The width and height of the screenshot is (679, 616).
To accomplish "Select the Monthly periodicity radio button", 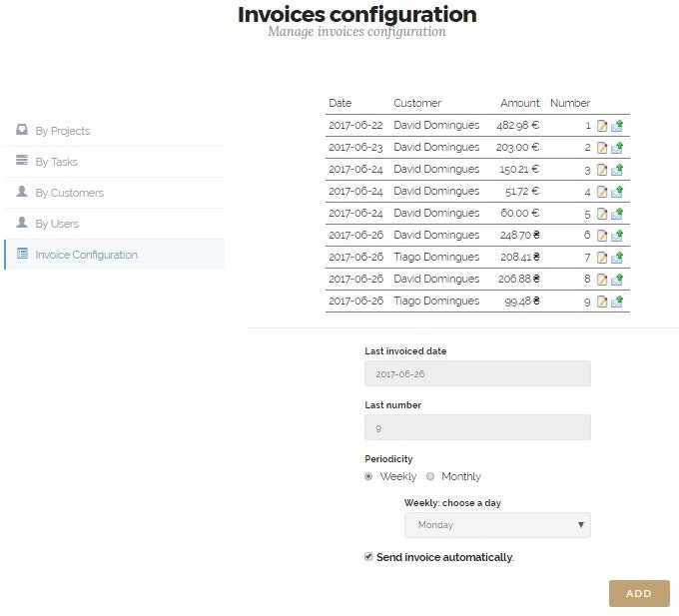I will 430,476.
